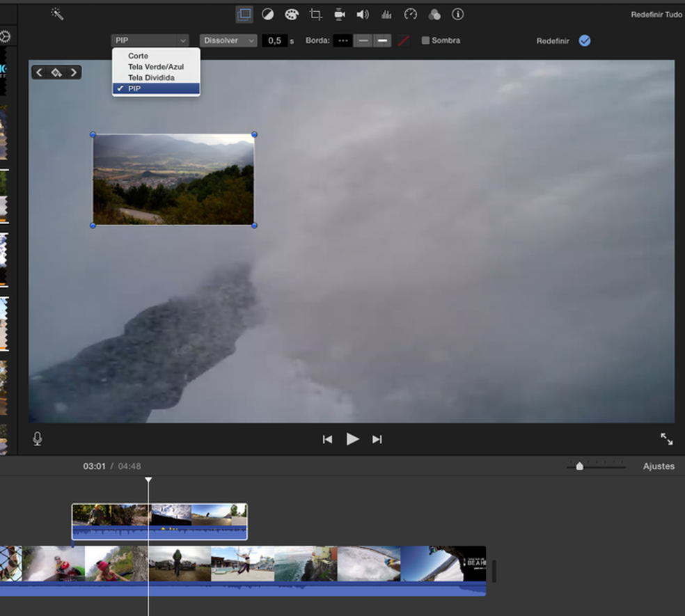
Task: Click the magic wand auto-enhance icon
Action: click(57, 14)
